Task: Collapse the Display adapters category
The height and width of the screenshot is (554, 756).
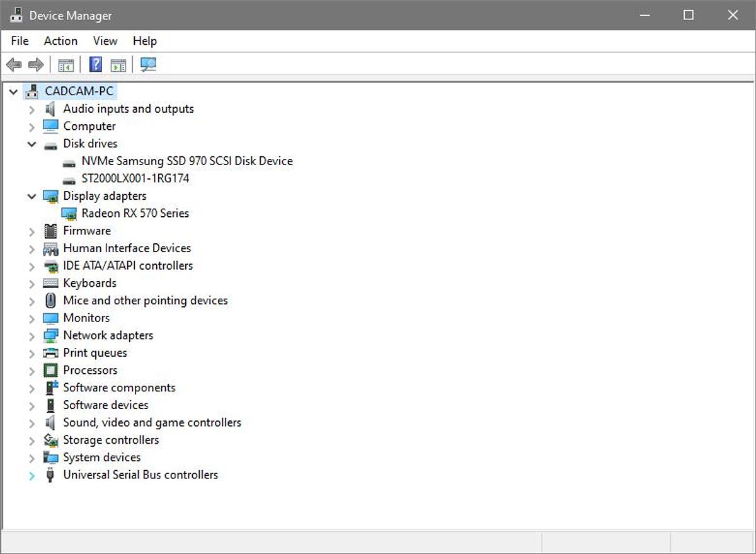Action: point(31,196)
